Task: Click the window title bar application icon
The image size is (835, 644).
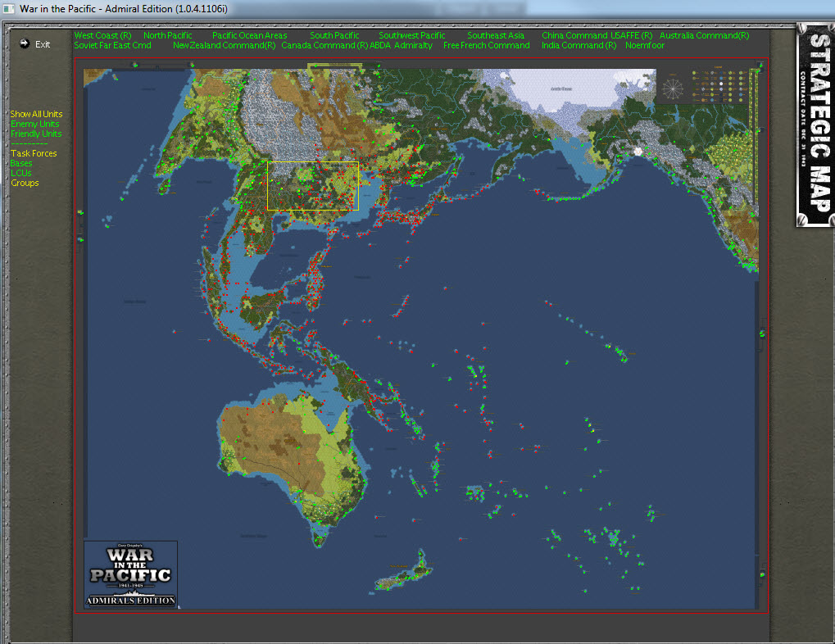Action: [9, 8]
